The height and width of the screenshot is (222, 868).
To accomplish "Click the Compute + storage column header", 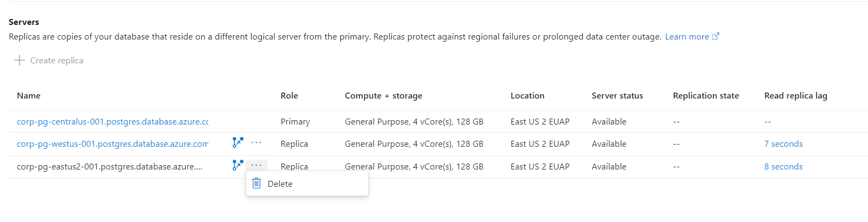I will [x=383, y=96].
